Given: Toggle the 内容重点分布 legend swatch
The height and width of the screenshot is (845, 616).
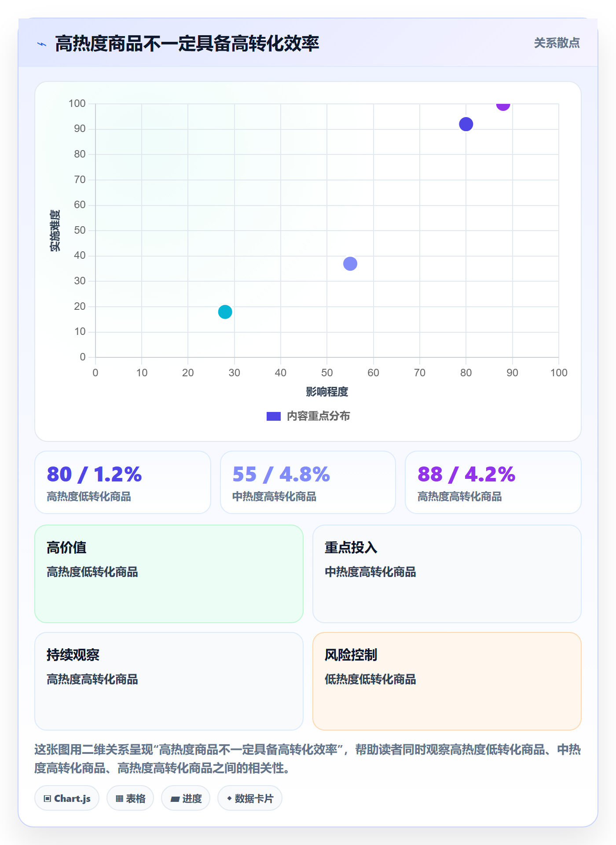Looking at the screenshot, I should 274,416.
